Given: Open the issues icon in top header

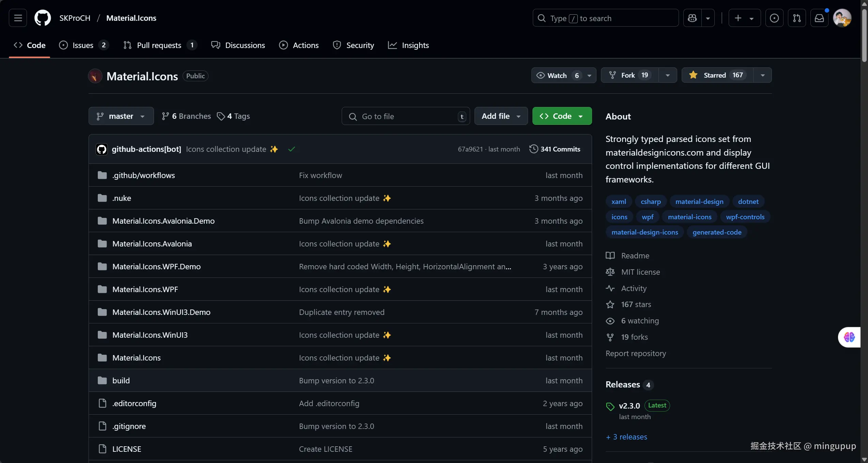Looking at the screenshot, I should [x=774, y=18].
